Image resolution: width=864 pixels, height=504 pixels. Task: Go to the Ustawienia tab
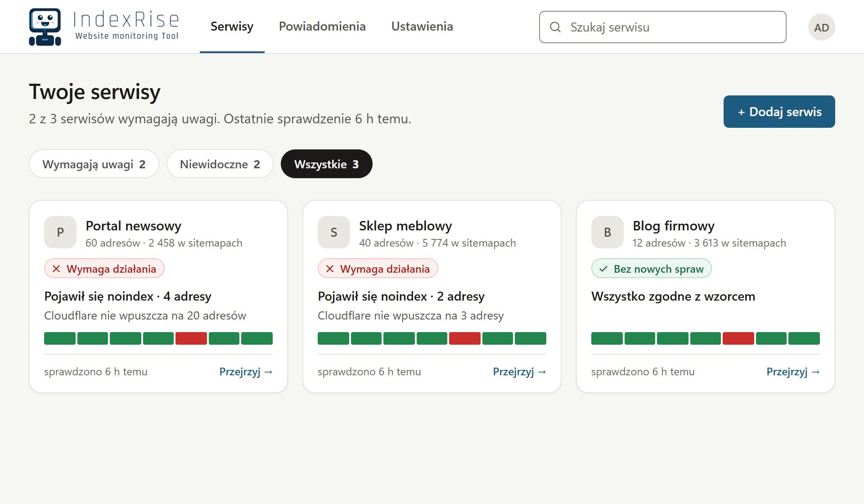click(422, 27)
